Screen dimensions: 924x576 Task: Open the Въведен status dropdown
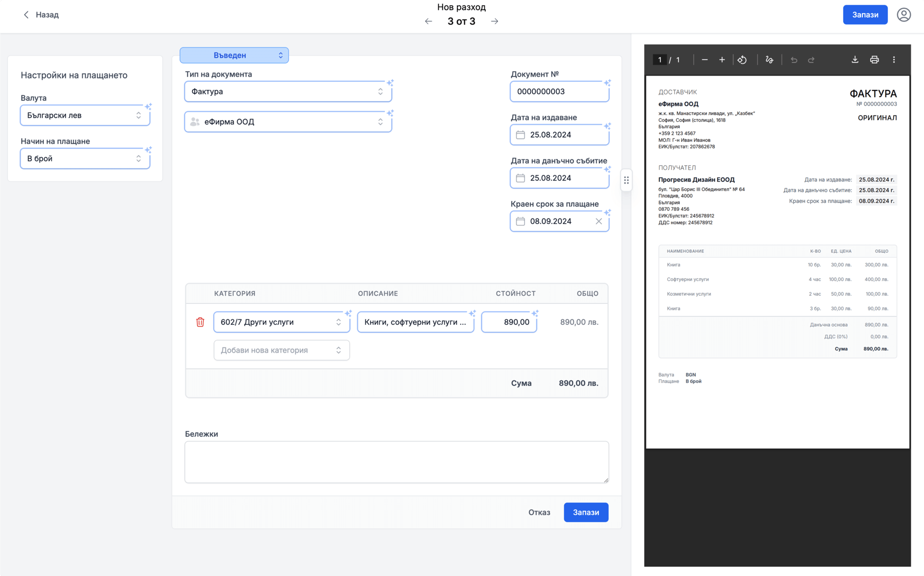pyautogui.click(x=234, y=55)
